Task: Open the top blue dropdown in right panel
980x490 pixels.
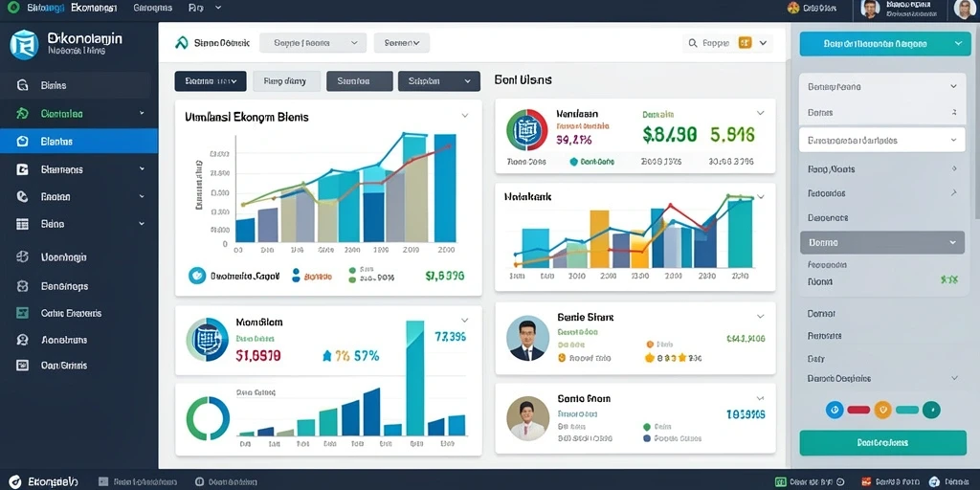Action: click(881, 44)
